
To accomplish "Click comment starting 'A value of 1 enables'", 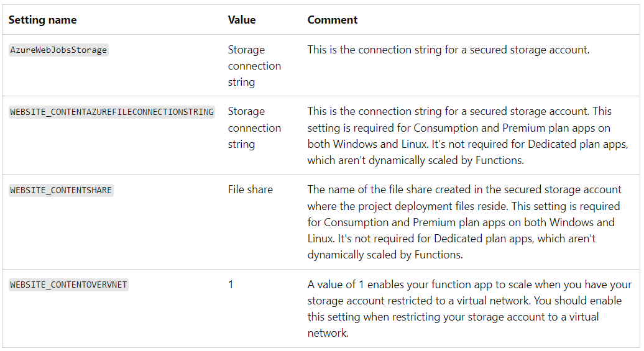I will click(469, 308).
